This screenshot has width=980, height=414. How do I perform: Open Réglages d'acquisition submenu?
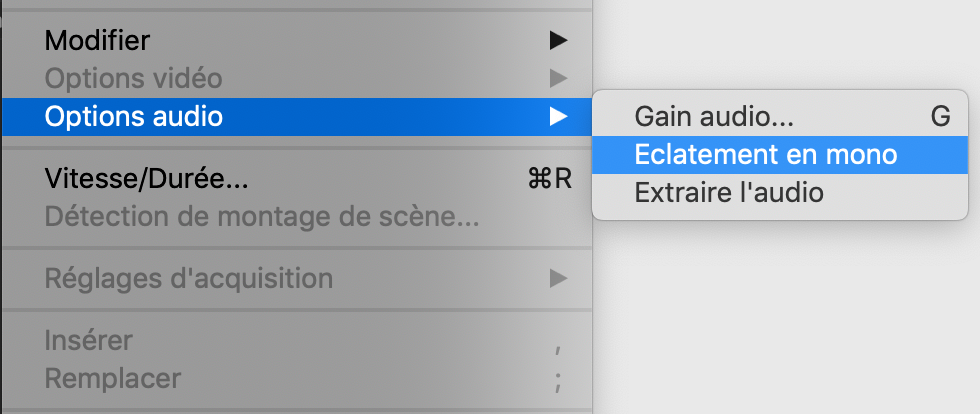[x=189, y=278]
